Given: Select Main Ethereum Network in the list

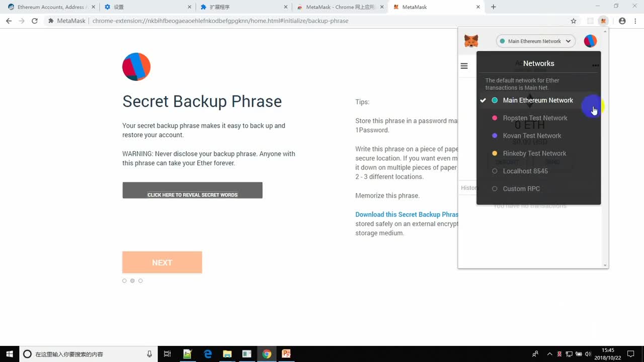Looking at the screenshot, I should pos(538,100).
